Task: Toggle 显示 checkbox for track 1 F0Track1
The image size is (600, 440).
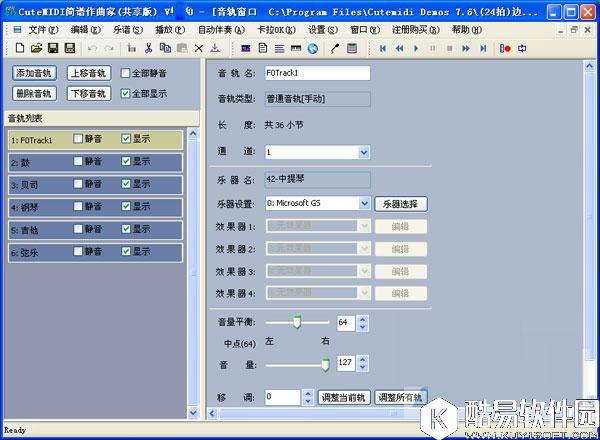Action: 126,139
